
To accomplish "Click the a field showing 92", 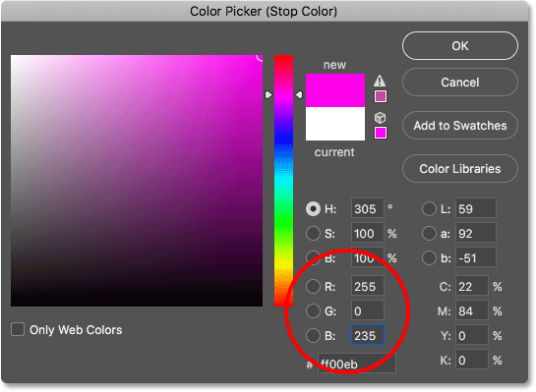I will [x=475, y=233].
